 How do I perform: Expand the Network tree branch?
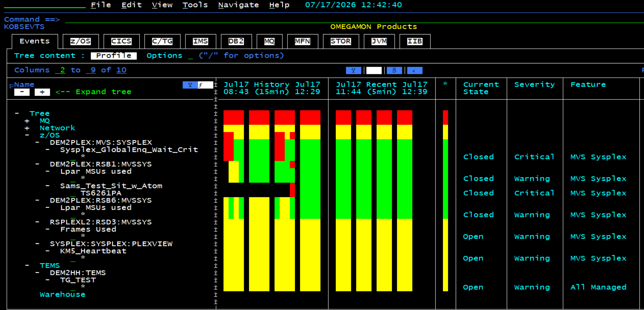pyautogui.click(x=27, y=128)
